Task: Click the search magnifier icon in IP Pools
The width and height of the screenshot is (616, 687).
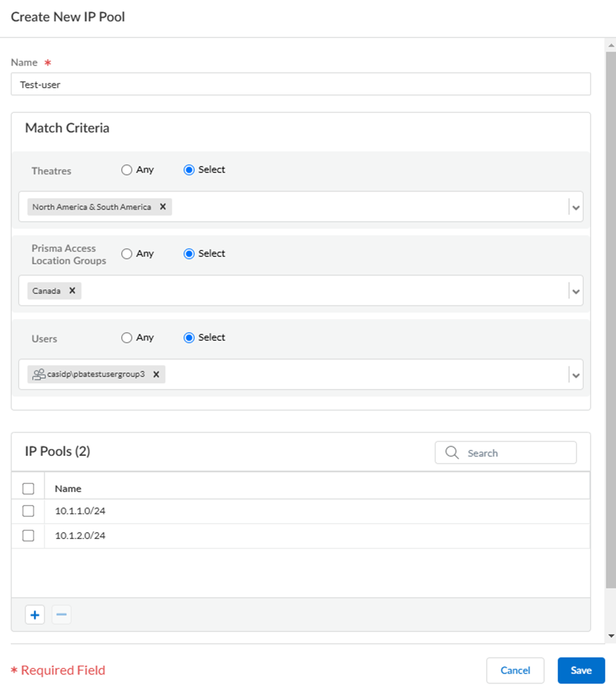Action: (453, 453)
